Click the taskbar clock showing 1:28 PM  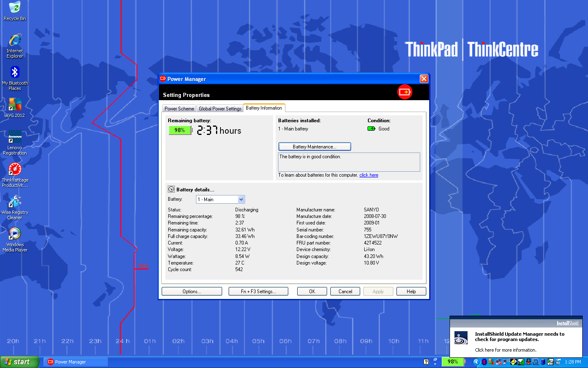(573, 362)
